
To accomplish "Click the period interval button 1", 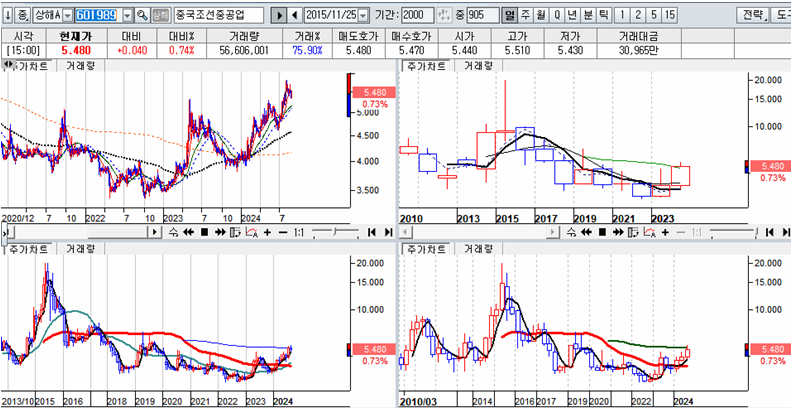I will click(622, 15).
